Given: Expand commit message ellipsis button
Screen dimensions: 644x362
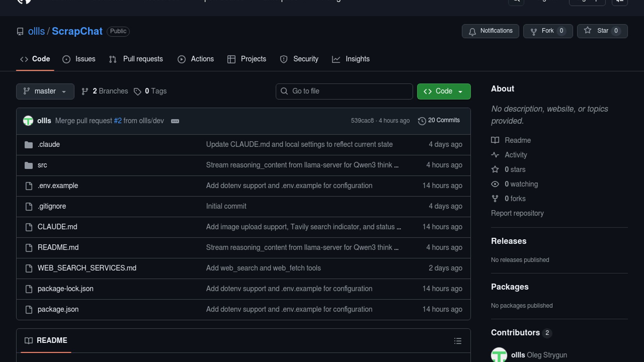Looking at the screenshot, I should tap(175, 121).
